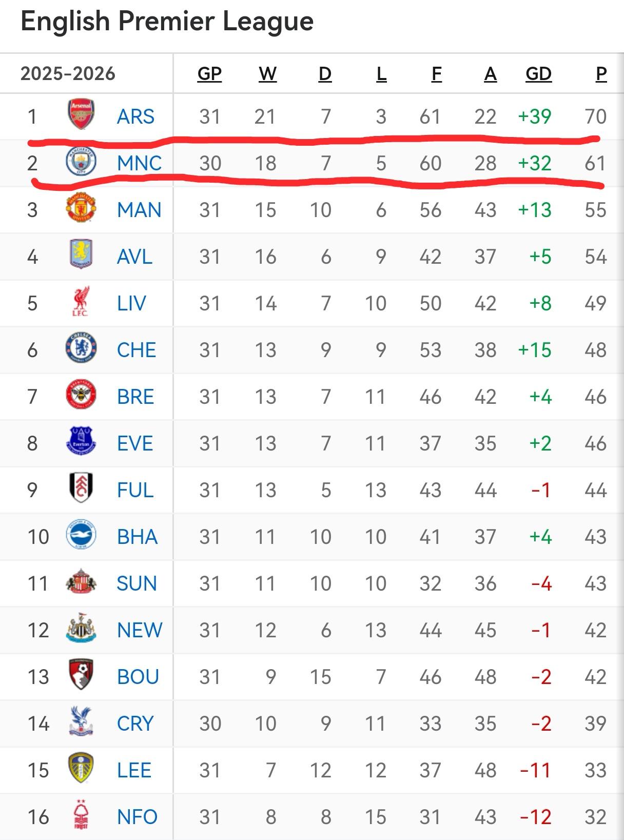Image resolution: width=624 pixels, height=840 pixels.
Task: Sort by the F goals-for header
Action: click(436, 74)
